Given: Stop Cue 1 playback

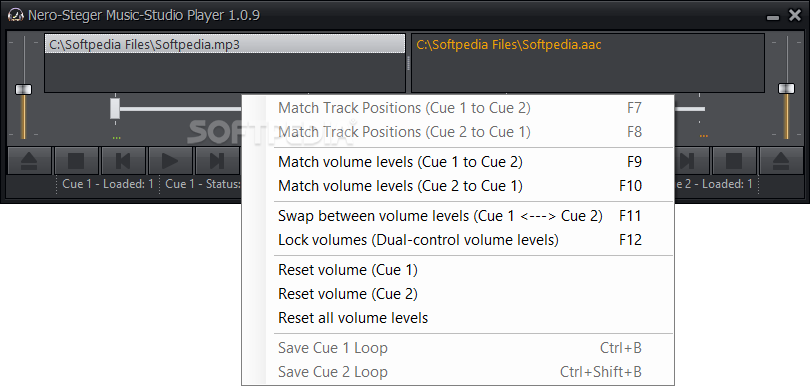Looking at the screenshot, I should [x=76, y=161].
